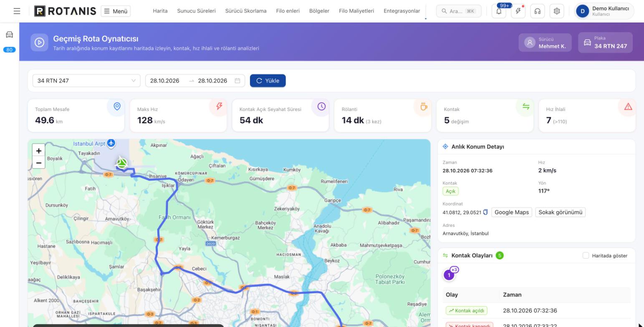Open Filo Maliyetleri in navigation
The height and width of the screenshot is (327, 644).
pyautogui.click(x=356, y=11)
